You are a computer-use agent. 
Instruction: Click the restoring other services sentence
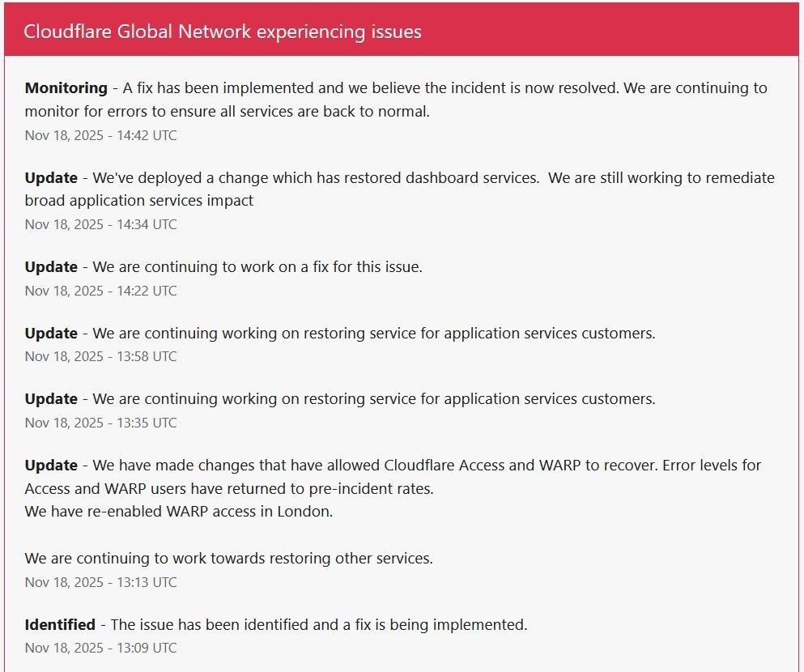tap(230, 559)
